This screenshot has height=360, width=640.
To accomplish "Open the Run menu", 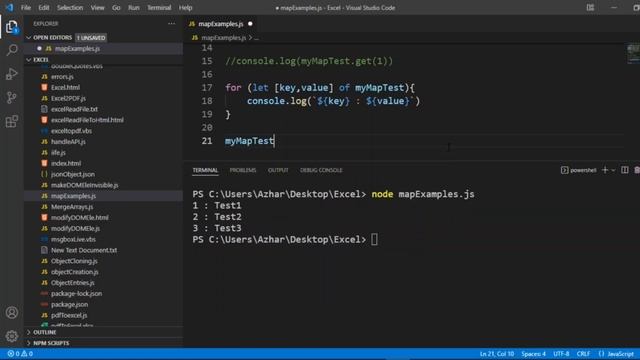I will click(x=133, y=8).
